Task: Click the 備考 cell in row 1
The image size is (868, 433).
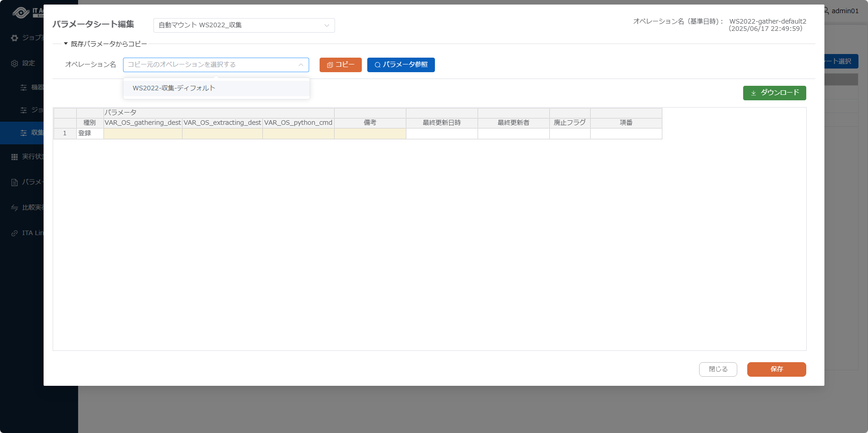Action: point(370,133)
